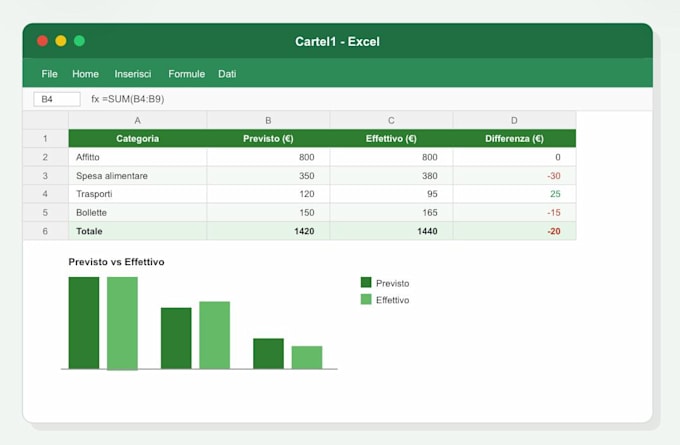
Task: Click the Trasporti difference cell showing 25
Action: point(514,194)
